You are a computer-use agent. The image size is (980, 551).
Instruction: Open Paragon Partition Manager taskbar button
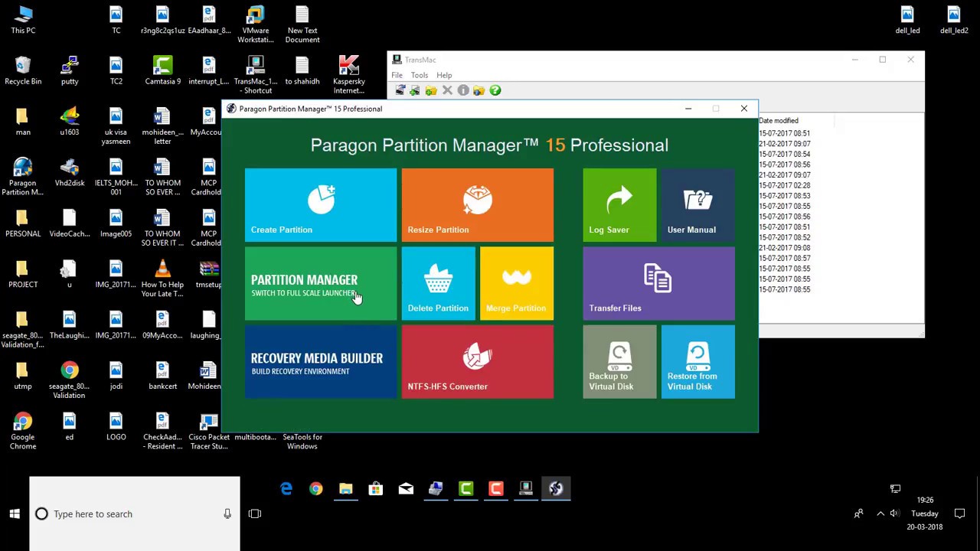[x=556, y=488]
